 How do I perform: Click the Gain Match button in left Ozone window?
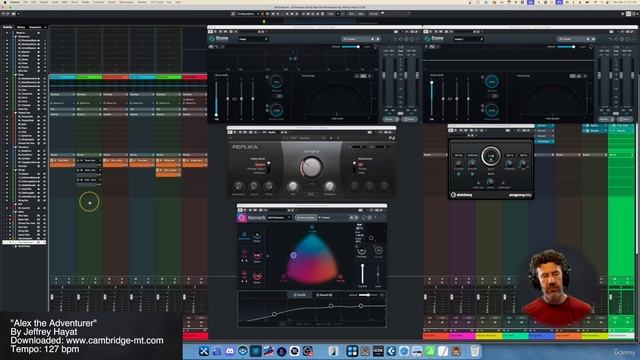[x=409, y=119]
